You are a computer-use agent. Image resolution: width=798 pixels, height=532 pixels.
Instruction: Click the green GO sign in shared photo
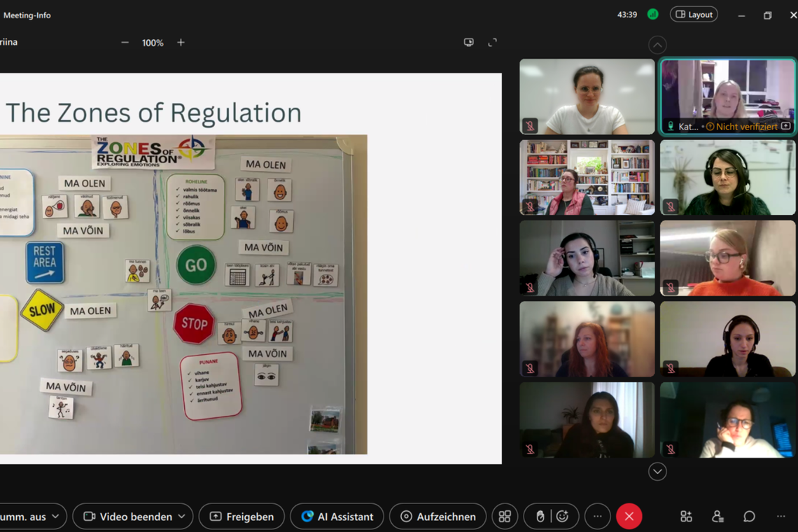click(196, 265)
